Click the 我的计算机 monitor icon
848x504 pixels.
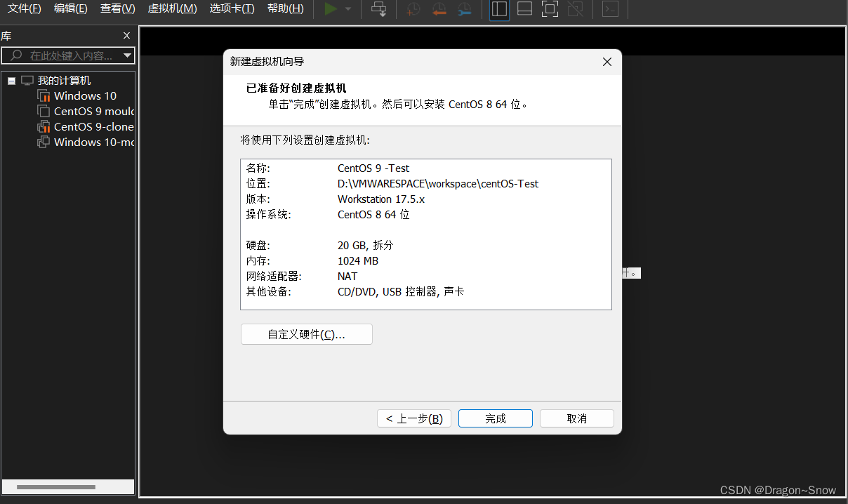(x=27, y=81)
